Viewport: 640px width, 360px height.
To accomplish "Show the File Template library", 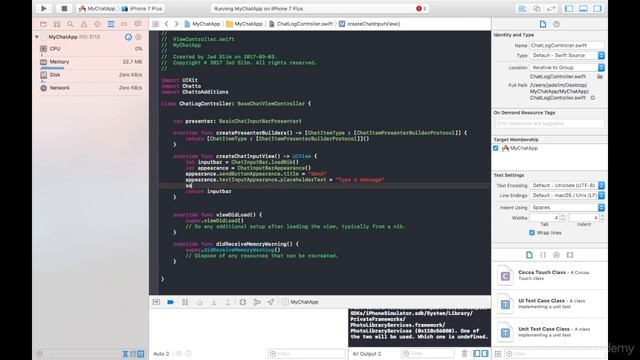I will pos(529,255).
